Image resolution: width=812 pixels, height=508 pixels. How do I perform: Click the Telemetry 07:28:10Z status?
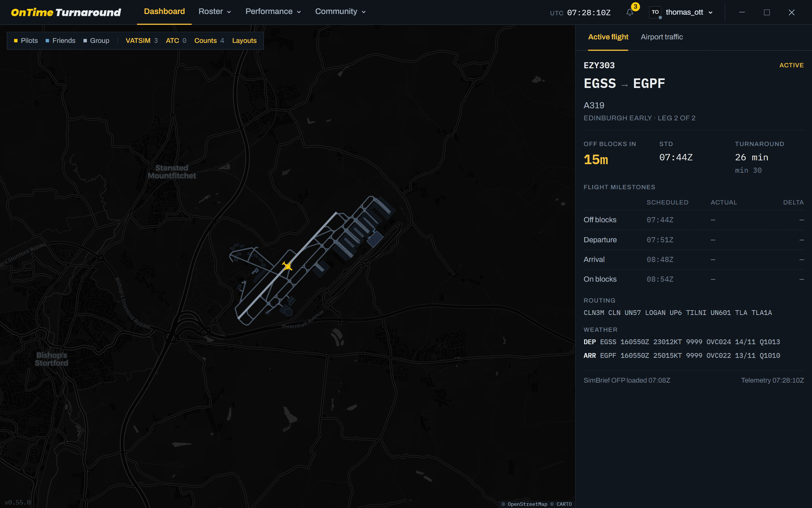[772, 380]
